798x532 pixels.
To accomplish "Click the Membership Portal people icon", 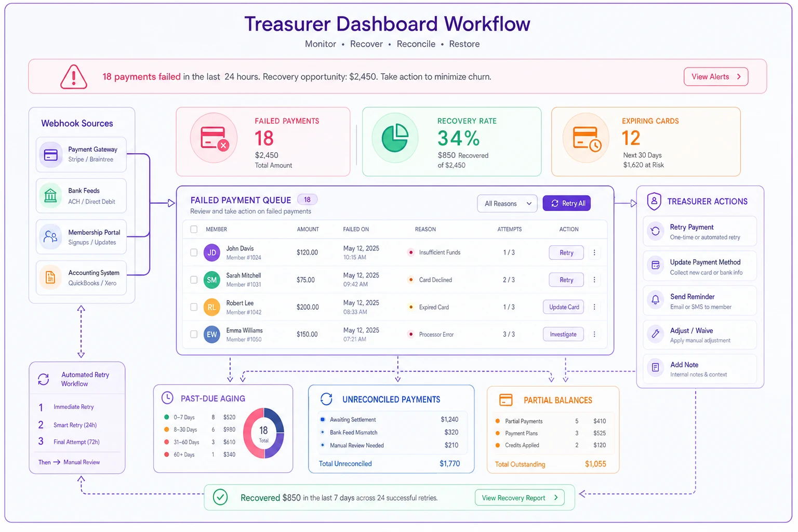I will click(50, 237).
